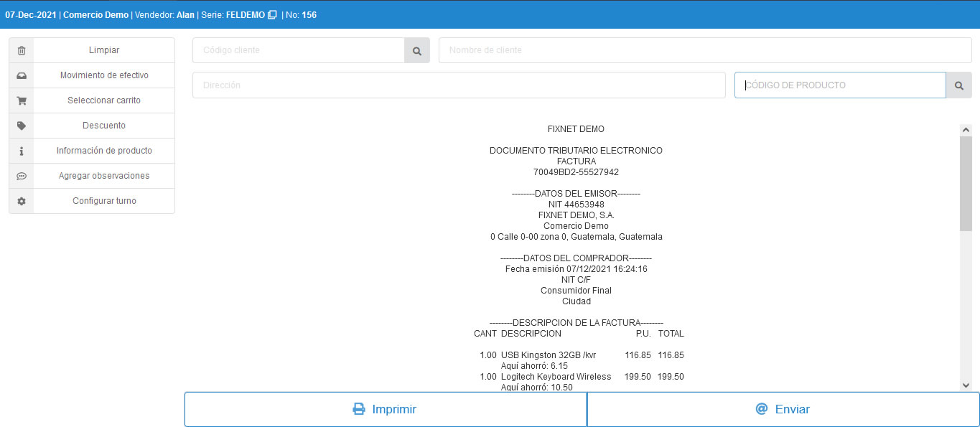
Task: Click the trash icon beside Limpiar
Action: 22,50
